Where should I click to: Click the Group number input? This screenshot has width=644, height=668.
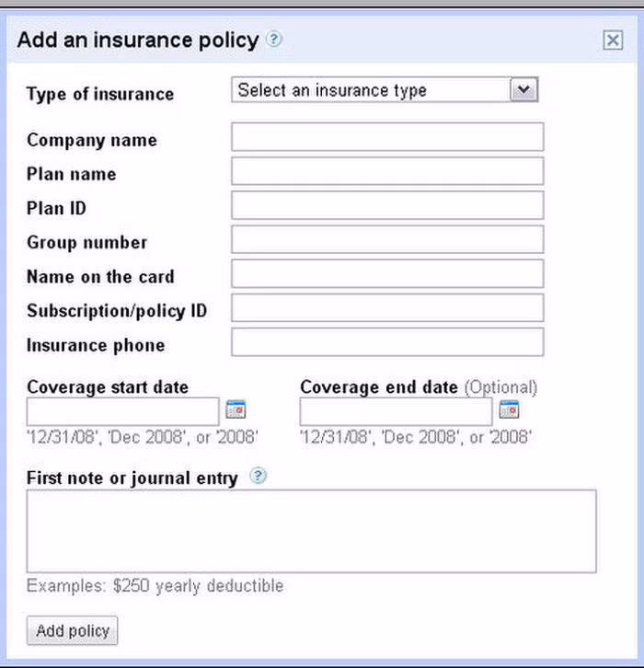click(x=387, y=239)
